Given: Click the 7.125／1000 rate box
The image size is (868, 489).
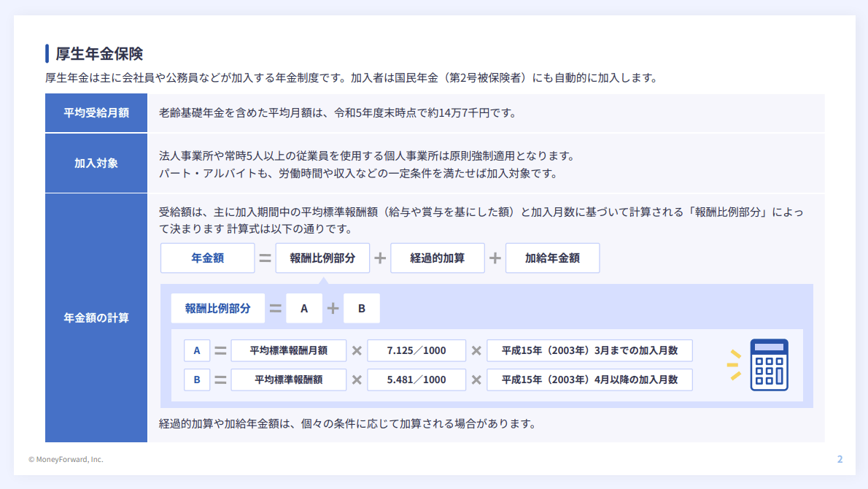Looking at the screenshot, I should [x=416, y=350].
